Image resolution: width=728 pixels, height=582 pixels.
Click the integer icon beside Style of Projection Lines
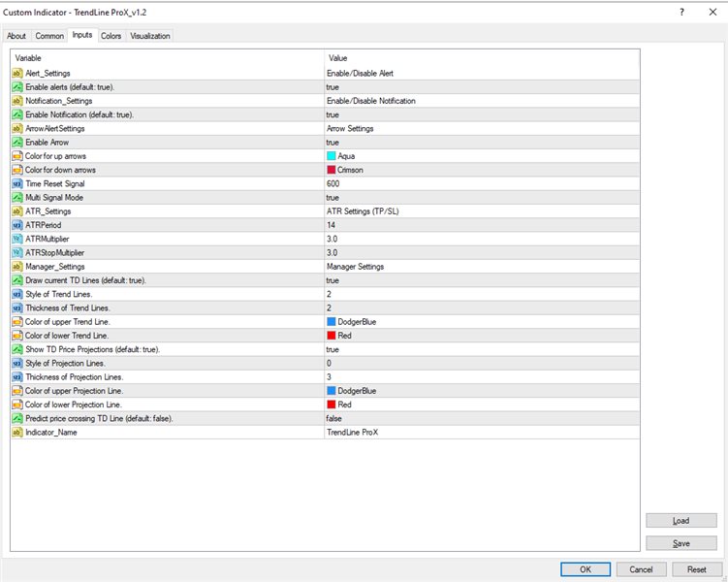(x=17, y=363)
